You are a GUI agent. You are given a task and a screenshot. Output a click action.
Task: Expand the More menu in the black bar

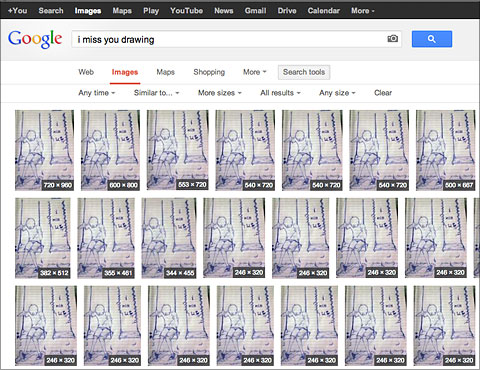[x=363, y=11]
